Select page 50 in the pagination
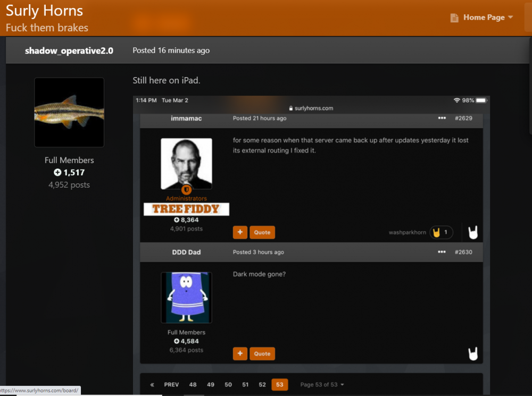Image resolution: width=532 pixels, height=396 pixels. click(x=228, y=384)
